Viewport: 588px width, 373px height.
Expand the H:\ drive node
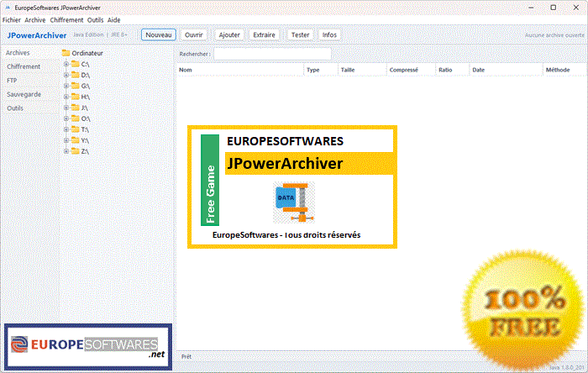point(66,97)
